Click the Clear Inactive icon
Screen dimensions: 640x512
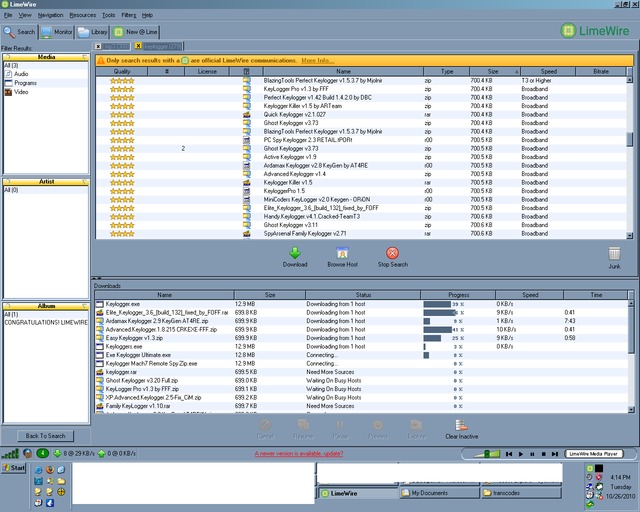(461, 425)
